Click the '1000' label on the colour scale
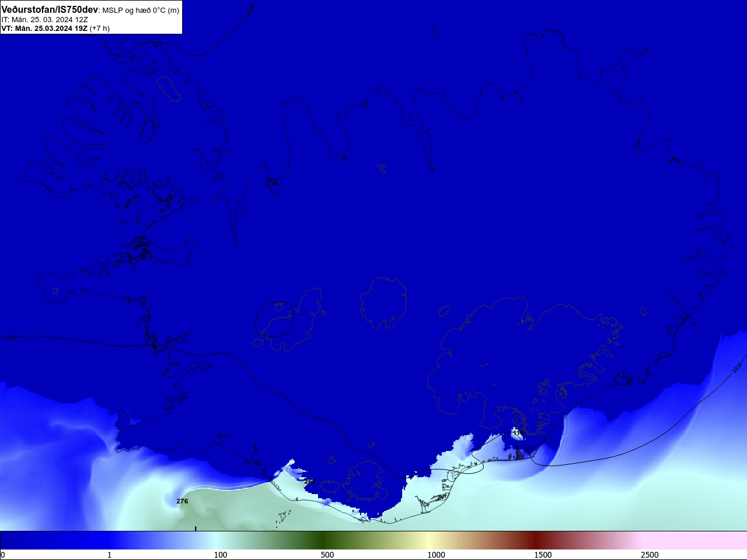The height and width of the screenshot is (560, 747). 436,555
